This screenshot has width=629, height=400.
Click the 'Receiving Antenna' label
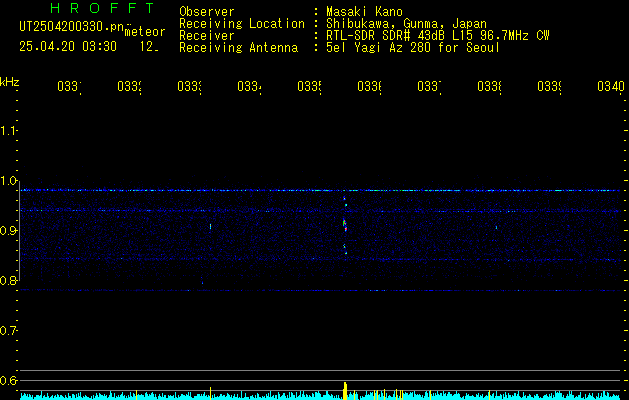coord(238,48)
